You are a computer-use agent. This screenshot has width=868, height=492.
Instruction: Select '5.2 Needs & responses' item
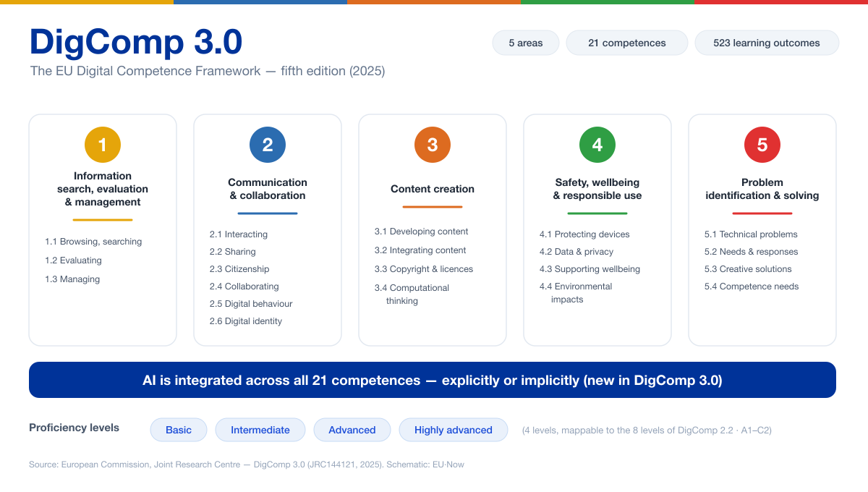[752, 252]
